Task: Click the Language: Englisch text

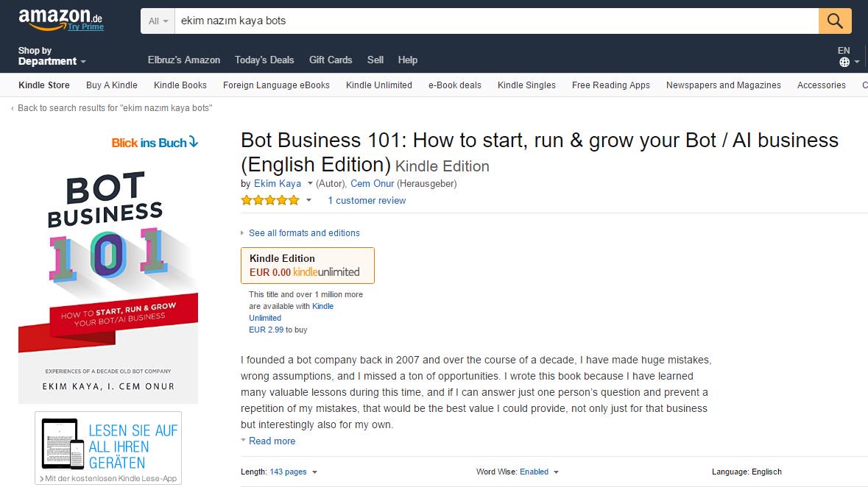Action: click(747, 472)
